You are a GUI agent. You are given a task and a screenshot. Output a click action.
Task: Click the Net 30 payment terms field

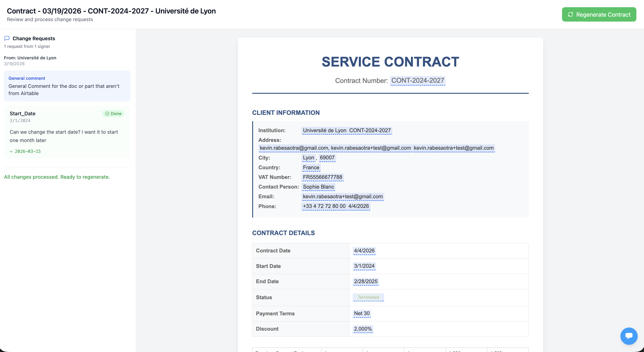pos(362,314)
